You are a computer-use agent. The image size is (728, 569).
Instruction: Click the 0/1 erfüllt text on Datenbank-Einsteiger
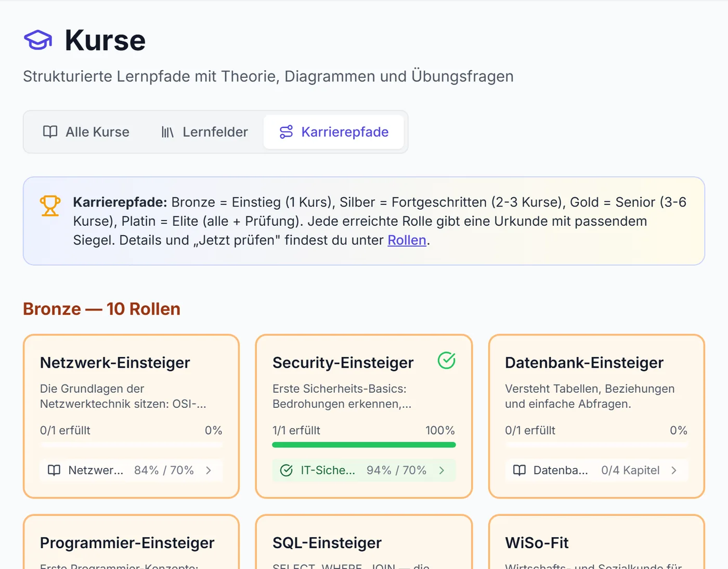[x=530, y=431]
